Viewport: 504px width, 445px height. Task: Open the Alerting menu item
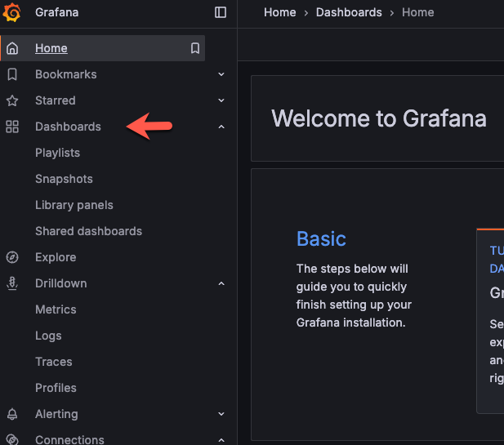point(56,414)
